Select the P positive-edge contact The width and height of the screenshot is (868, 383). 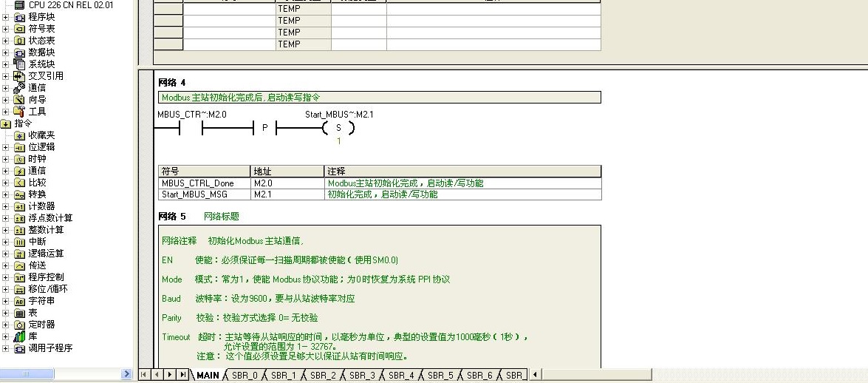click(x=264, y=129)
